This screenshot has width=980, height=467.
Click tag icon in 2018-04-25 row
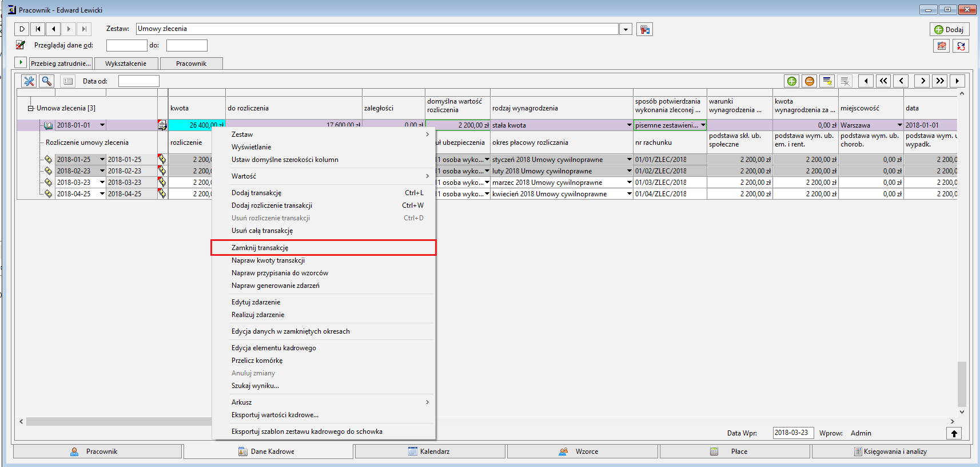(x=162, y=194)
